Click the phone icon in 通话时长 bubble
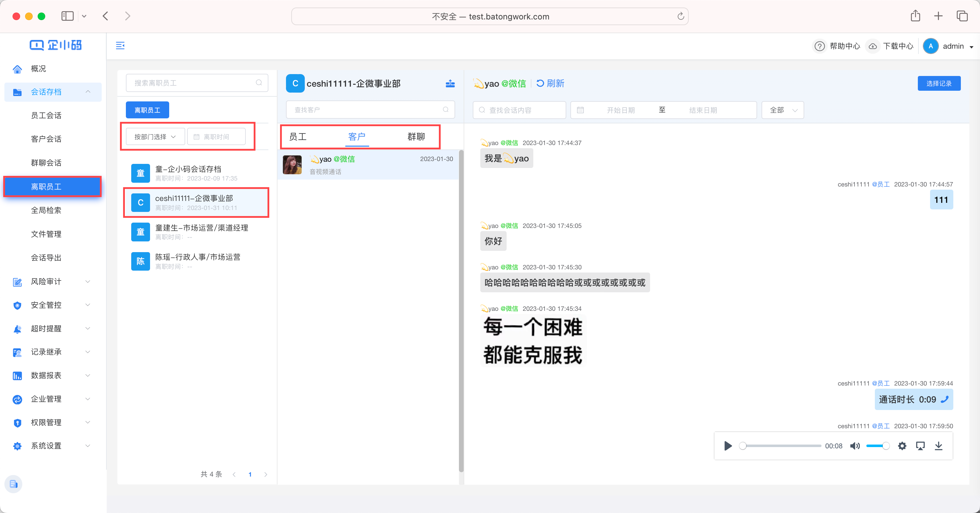 [944, 399]
